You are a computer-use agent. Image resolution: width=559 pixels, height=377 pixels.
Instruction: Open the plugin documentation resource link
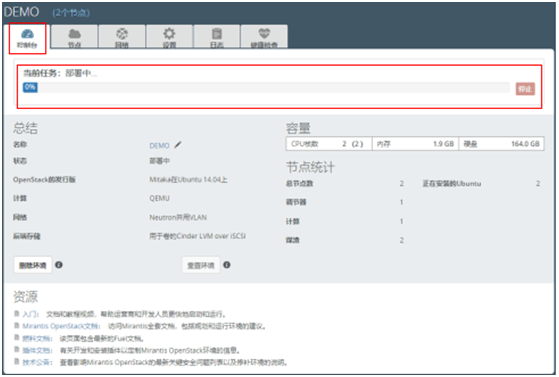37,350
